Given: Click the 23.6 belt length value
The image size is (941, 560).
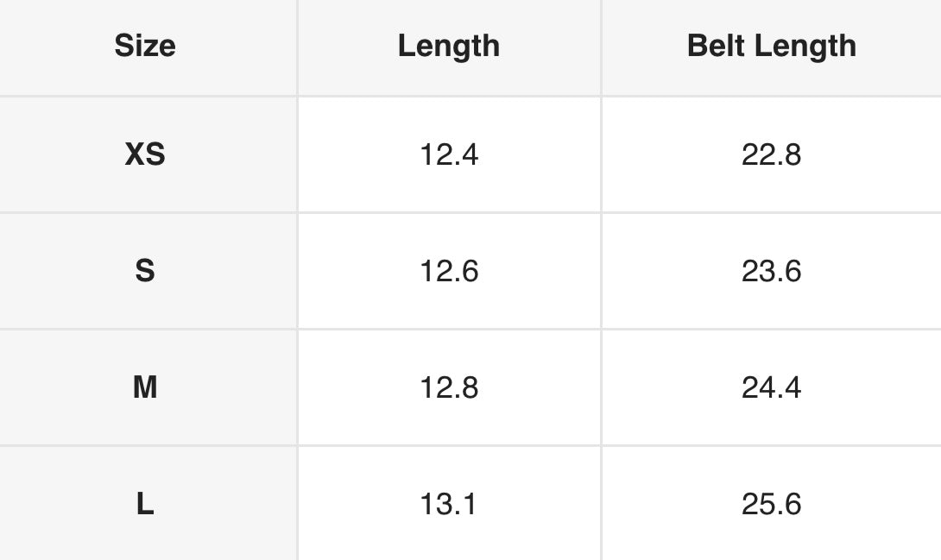Looking at the screenshot, I should [771, 270].
